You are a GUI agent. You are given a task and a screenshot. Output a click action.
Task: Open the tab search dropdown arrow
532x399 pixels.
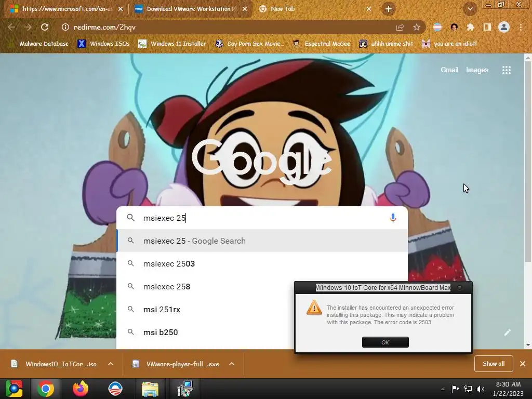[470, 9]
